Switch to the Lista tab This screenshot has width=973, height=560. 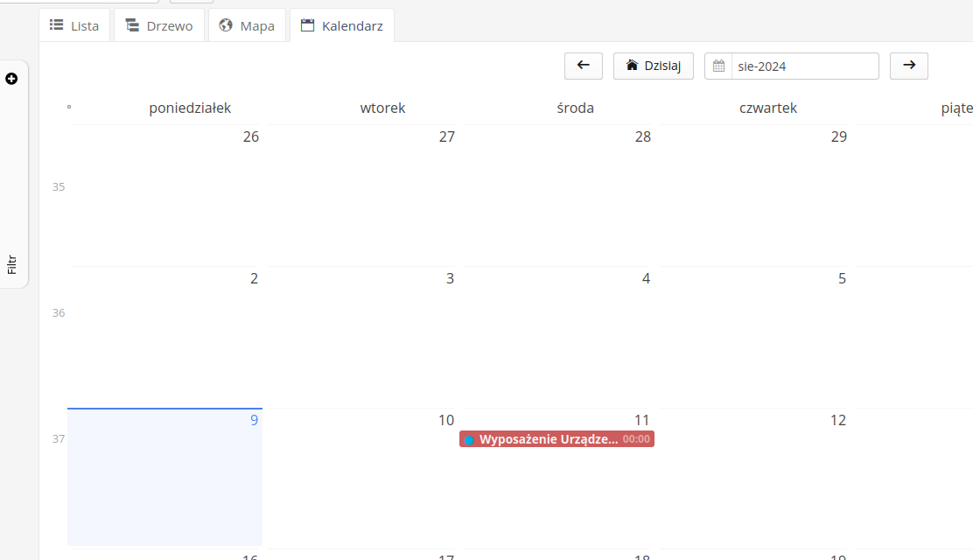(74, 26)
